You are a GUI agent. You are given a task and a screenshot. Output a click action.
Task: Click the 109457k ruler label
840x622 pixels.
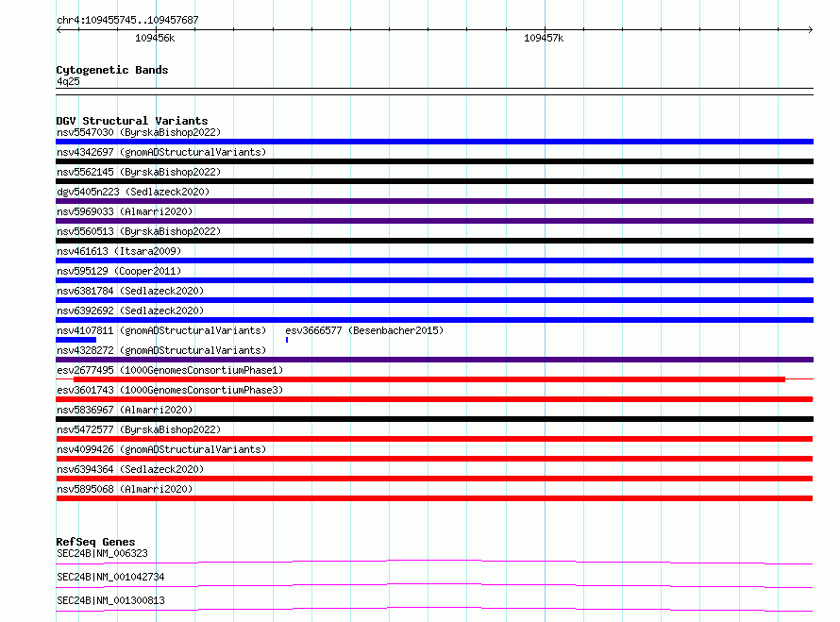click(544, 38)
